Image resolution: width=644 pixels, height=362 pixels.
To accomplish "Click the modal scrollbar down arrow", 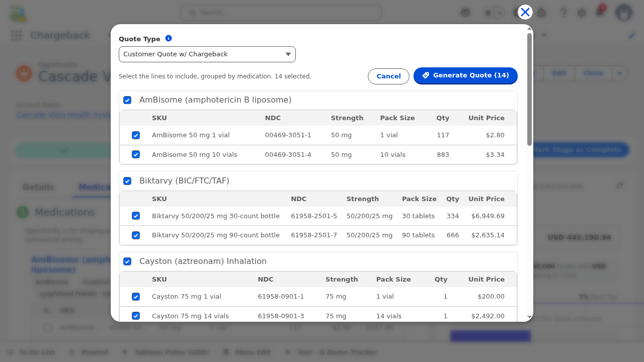I will click(x=529, y=318).
